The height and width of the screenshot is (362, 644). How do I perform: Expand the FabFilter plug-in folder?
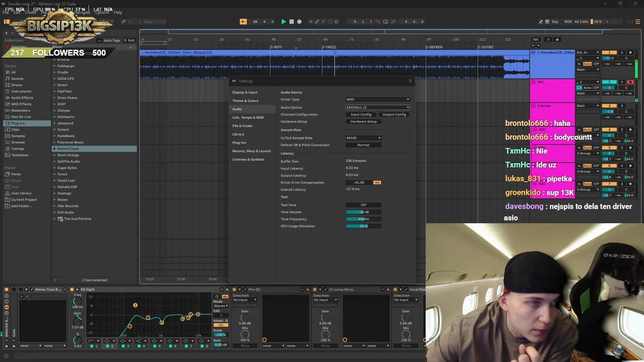pyautogui.click(x=54, y=92)
